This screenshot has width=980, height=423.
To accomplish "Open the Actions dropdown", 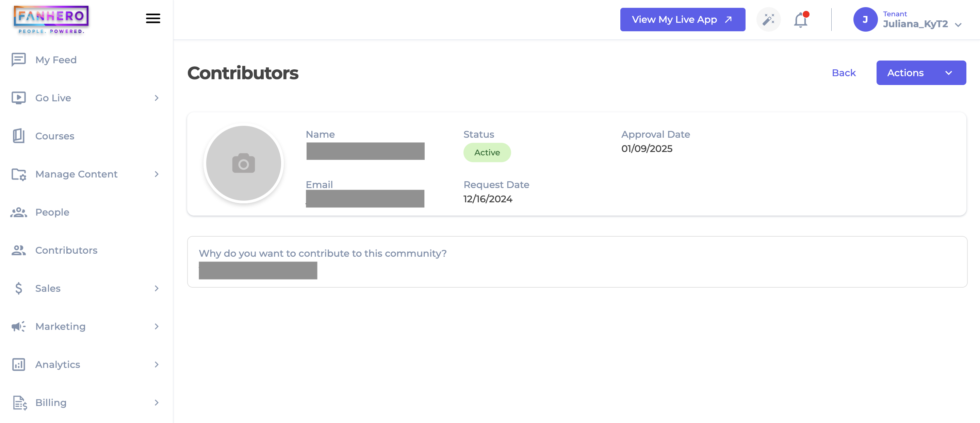I will (x=921, y=72).
